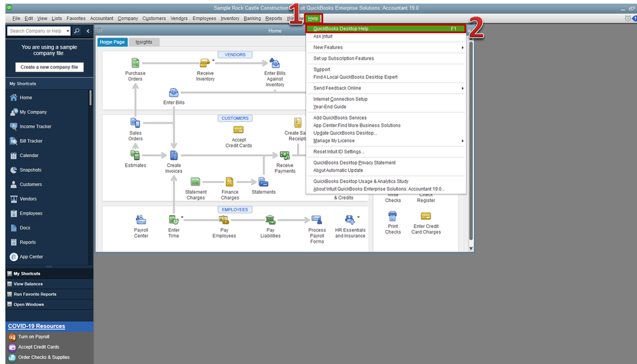Open the Enter Time icon
The height and width of the screenshot is (364, 637).
(173, 220)
